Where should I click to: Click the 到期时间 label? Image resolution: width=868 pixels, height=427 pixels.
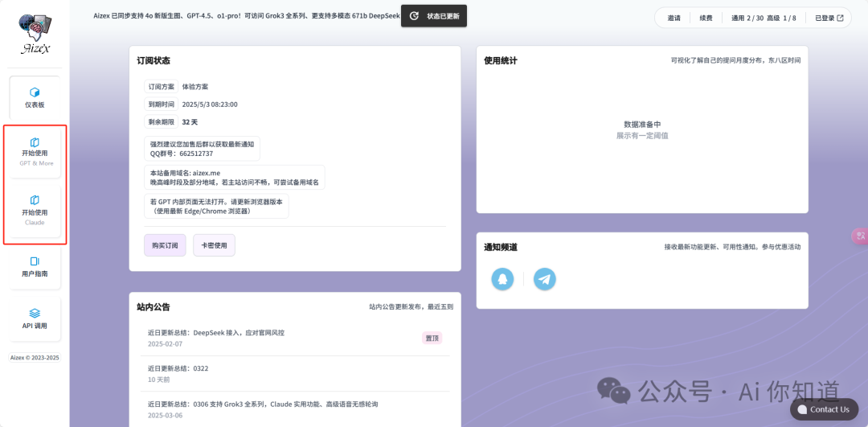[x=162, y=104]
